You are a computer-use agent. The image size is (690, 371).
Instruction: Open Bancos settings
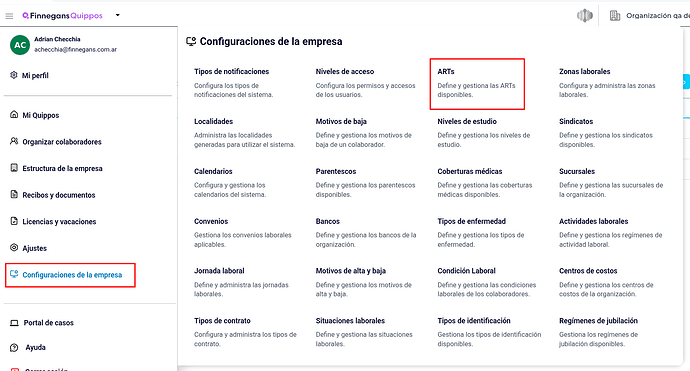(x=328, y=221)
